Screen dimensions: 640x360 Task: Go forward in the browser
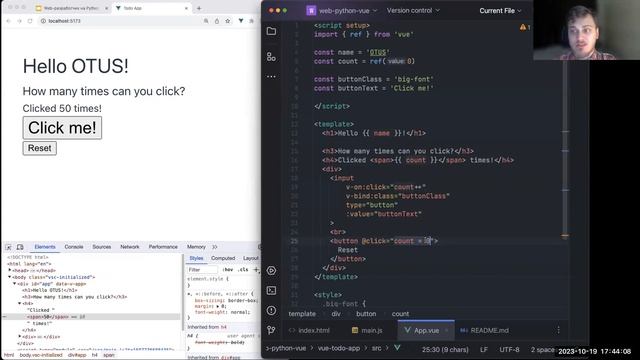(19, 21)
